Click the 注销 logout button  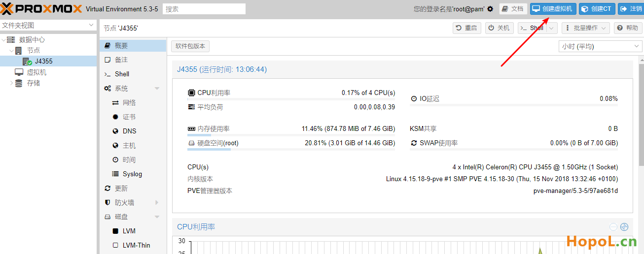coord(631,9)
